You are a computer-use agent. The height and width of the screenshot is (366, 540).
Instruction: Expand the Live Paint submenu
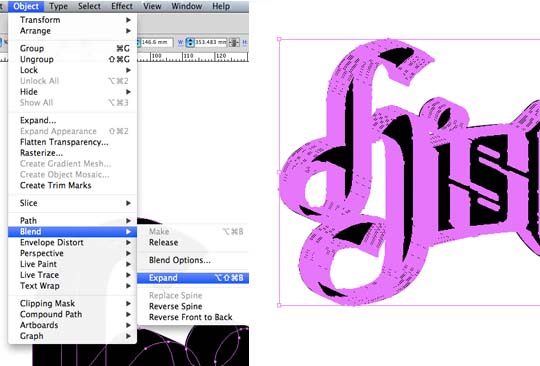72,264
